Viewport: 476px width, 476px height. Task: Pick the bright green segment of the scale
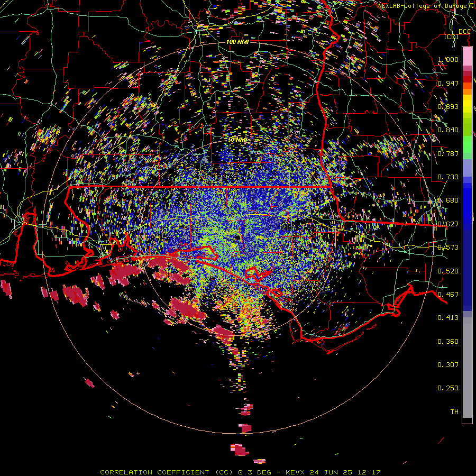click(x=467, y=144)
